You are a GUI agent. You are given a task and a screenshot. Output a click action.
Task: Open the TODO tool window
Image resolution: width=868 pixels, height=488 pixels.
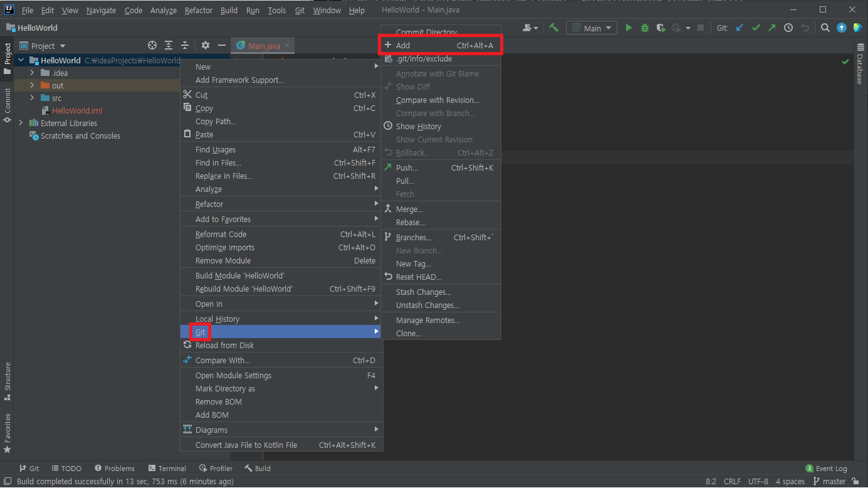click(x=66, y=468)
